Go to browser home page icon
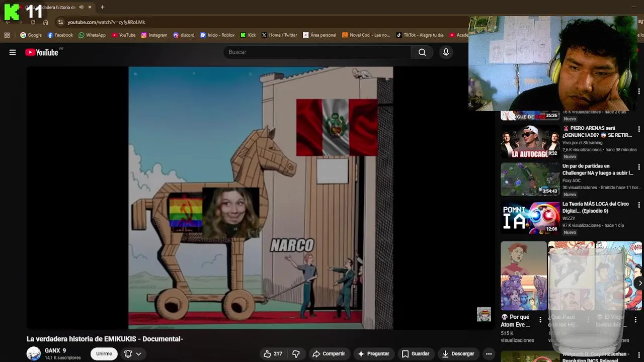644x362 pixels. [45, 22]
